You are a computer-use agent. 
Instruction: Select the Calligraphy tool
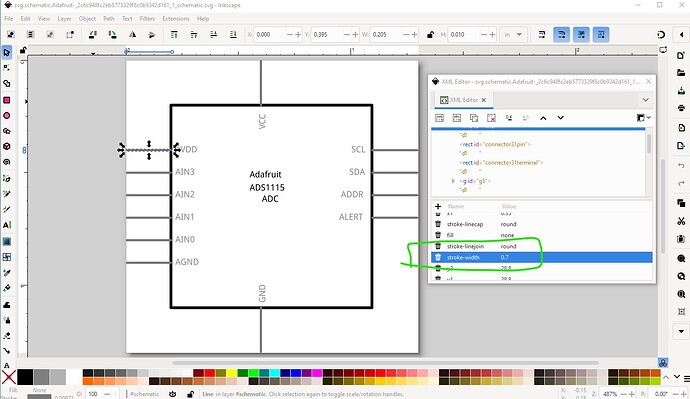pyautogui.click(x=7, y=209)
